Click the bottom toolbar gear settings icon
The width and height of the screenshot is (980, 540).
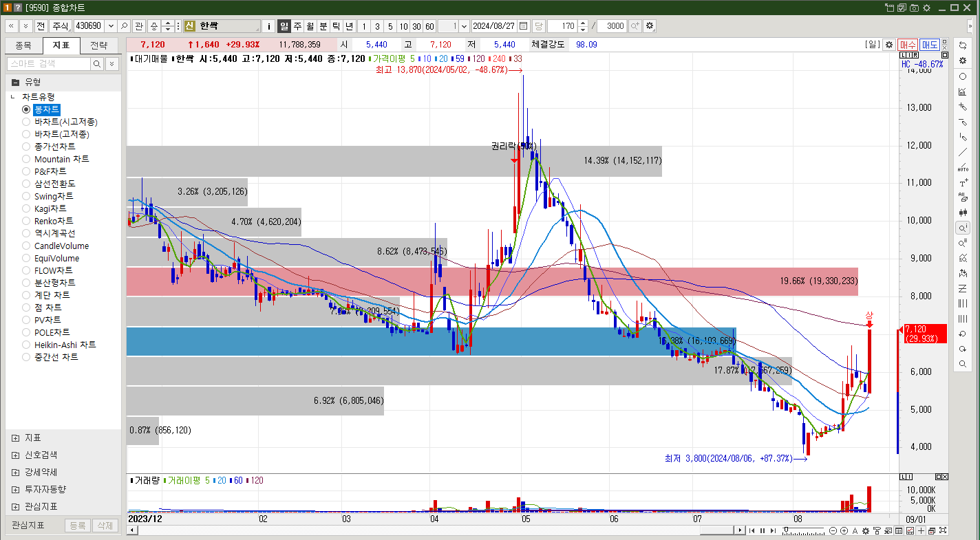(866, 530)
